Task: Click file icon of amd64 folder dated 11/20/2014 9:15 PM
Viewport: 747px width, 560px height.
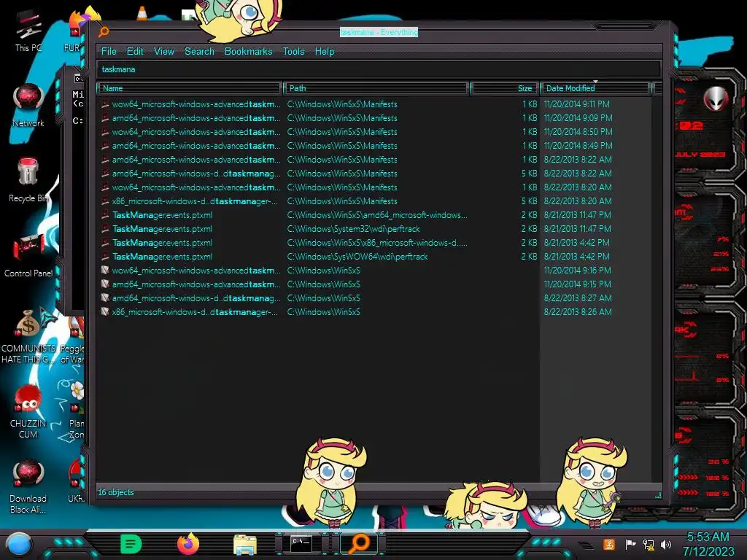Action: (105, 284)
